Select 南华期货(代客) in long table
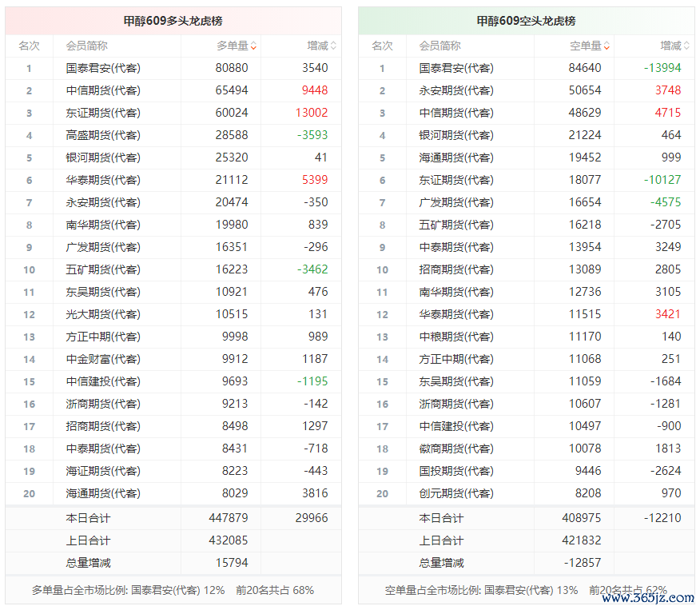Screen dimensions: 700x610 click(103, 225)
